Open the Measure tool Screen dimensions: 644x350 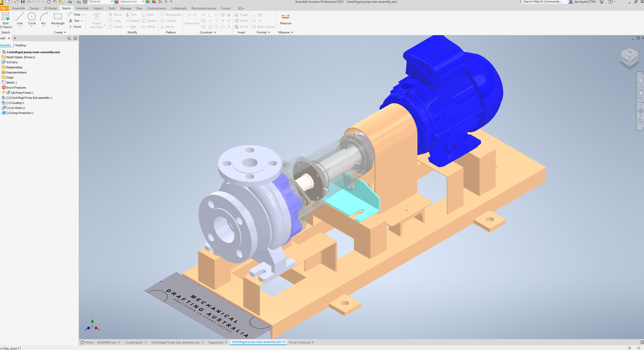tap(285, 17)
